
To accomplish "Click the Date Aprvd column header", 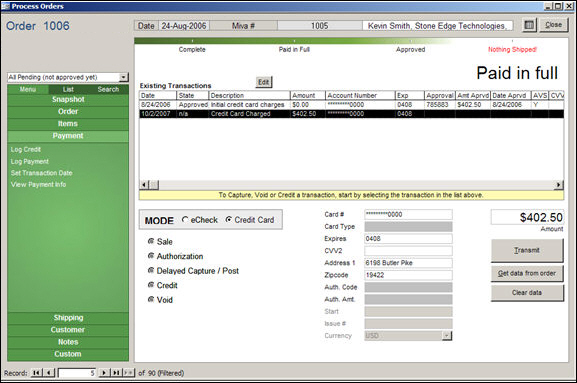I will click(511, 96).
